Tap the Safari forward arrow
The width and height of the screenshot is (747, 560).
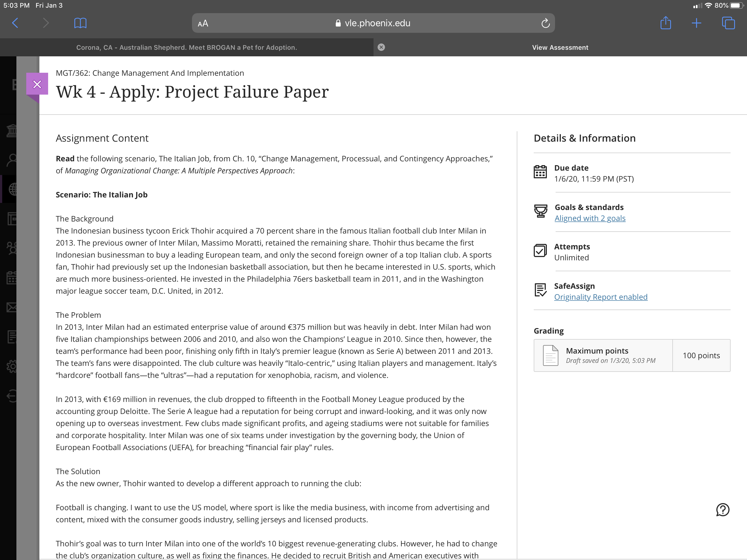[x=46, y=23]
